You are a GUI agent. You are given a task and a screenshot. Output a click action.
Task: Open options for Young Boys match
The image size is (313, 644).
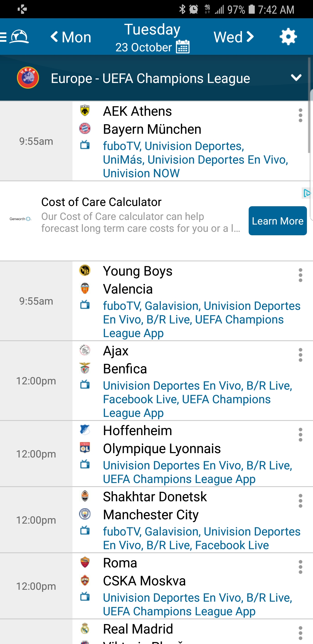(x=300, y=275)
